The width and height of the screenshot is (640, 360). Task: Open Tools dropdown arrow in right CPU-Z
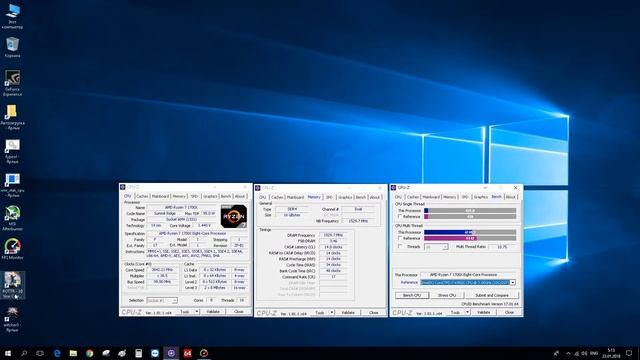(x=467, y=312)
